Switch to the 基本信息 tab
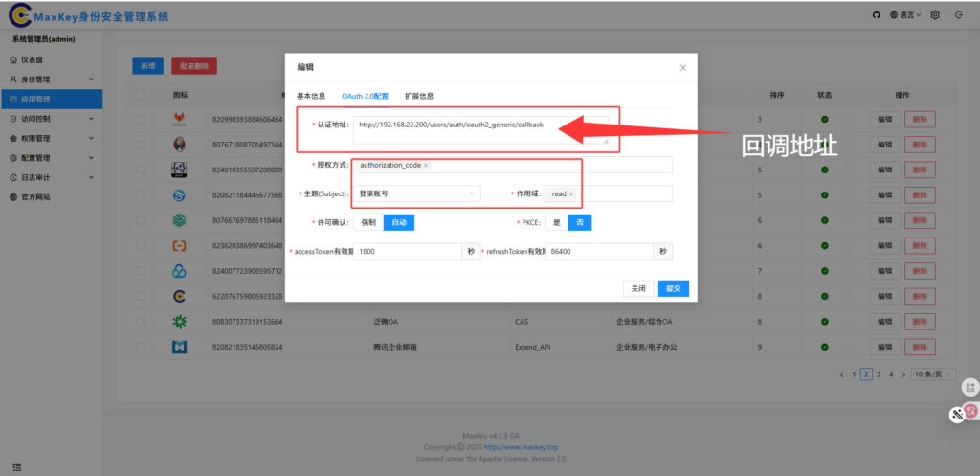980x476 pixels. 311,96
